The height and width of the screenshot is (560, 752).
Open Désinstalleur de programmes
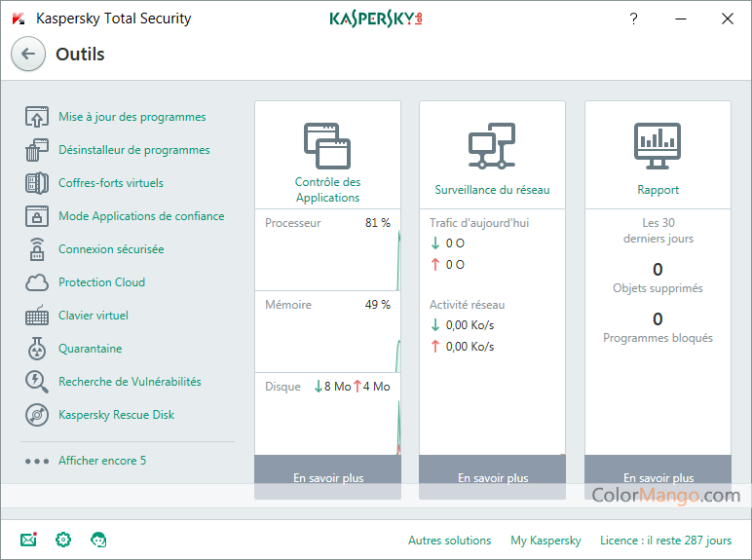pos(133,150)
